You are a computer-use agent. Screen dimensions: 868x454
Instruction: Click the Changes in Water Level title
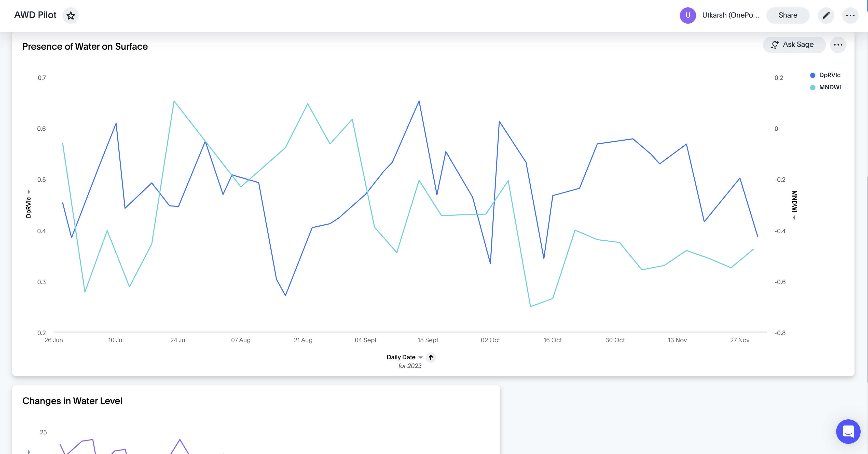72,401
